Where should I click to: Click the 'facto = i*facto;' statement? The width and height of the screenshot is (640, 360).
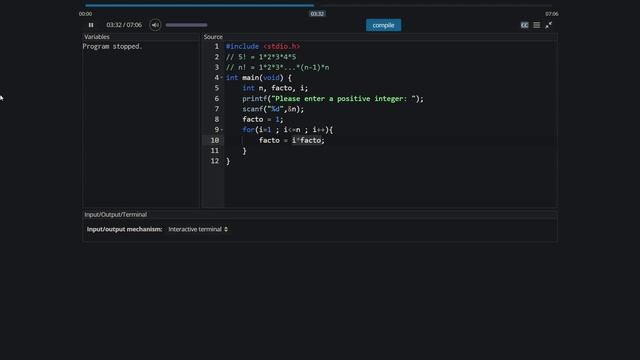[292, 140]
